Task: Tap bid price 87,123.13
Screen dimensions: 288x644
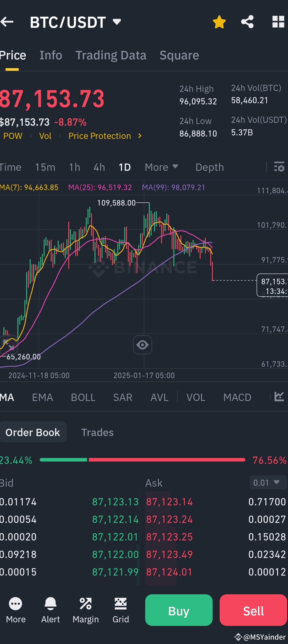Action: click(x=115, y=502)
